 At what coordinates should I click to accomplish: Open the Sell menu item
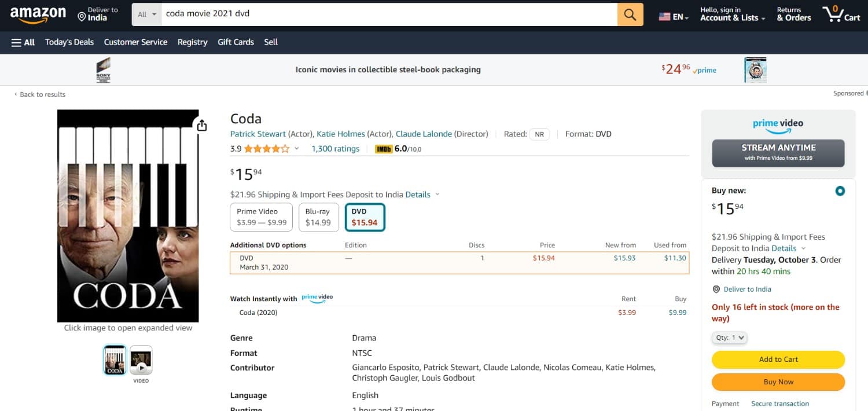[271, 42]
